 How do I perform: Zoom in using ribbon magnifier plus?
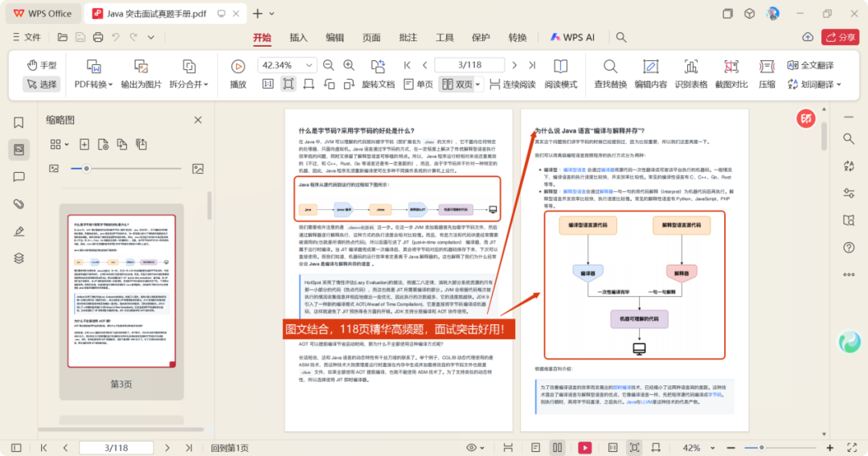point(349,65)
